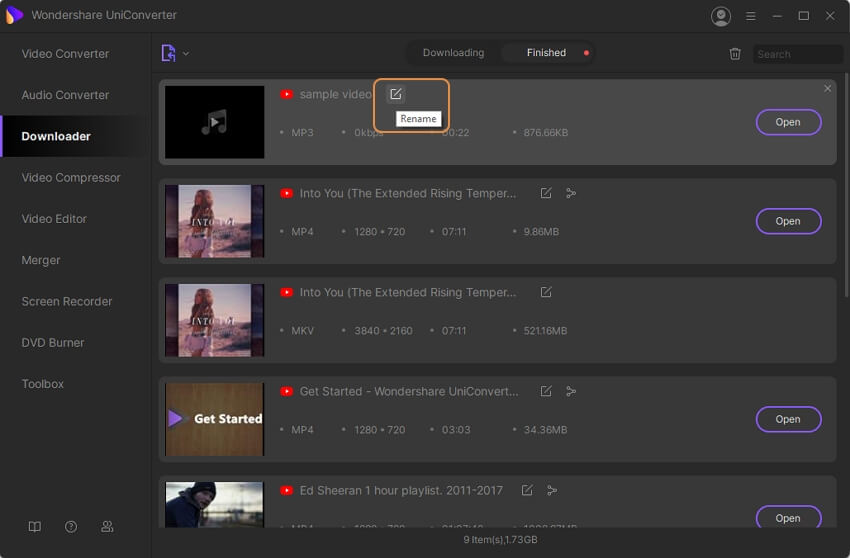Select Screen Recorder in the sidebar

pos(67,301)
